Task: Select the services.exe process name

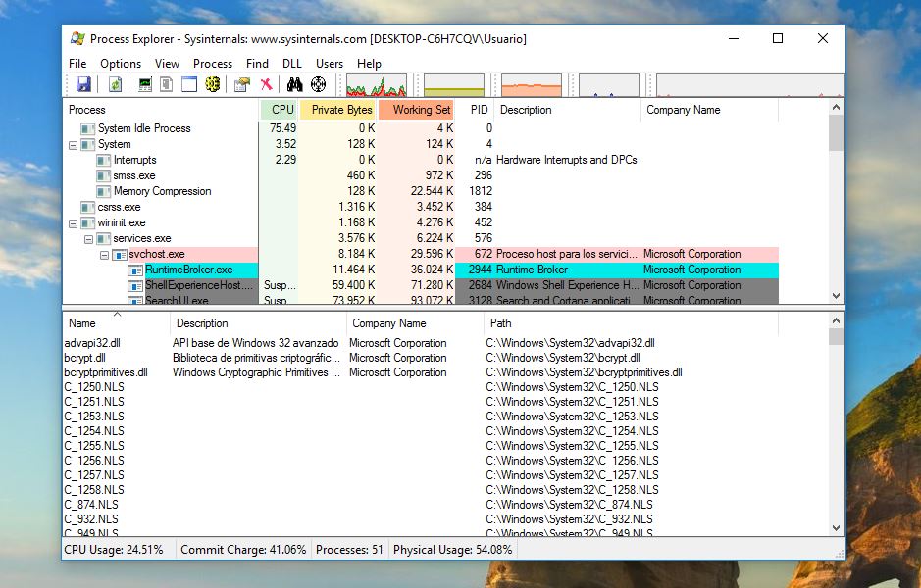Action: tap(142, 239)
